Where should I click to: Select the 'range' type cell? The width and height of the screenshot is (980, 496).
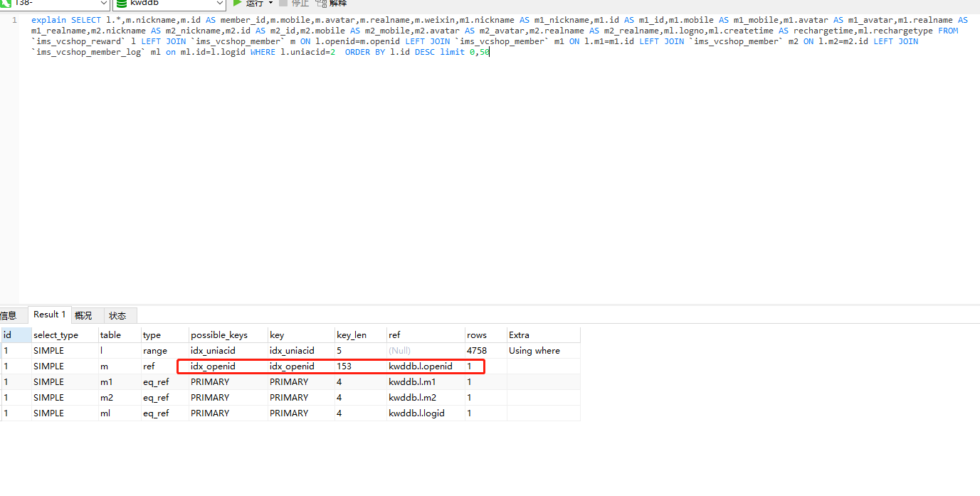click(x=164, y=350)
